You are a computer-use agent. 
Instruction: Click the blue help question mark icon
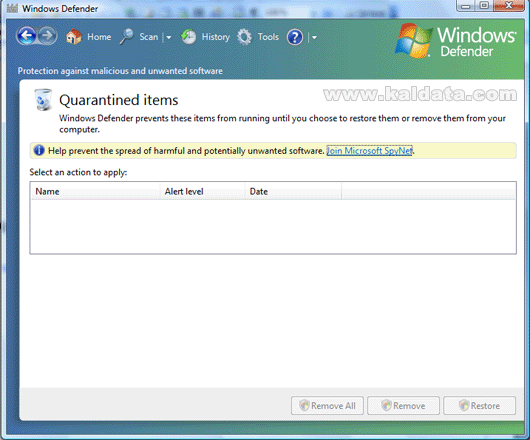click(295, 37)
